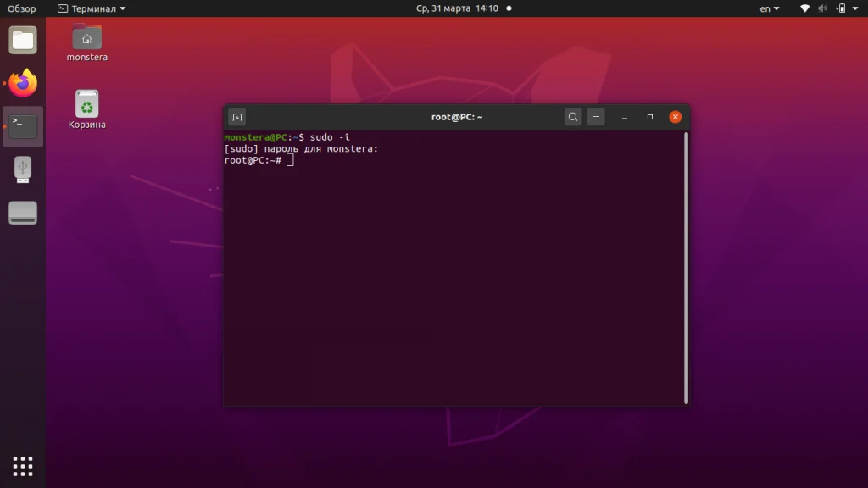Focus the root@PC terminal title bar
Screen dimensions: 868x488
pos(456,116)
